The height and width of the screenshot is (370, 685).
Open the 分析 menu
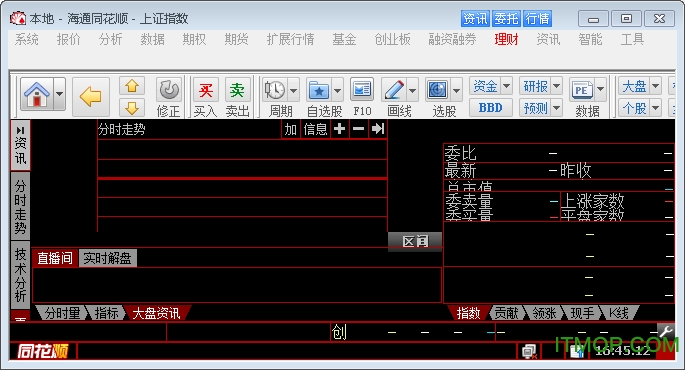pos(110,40)
